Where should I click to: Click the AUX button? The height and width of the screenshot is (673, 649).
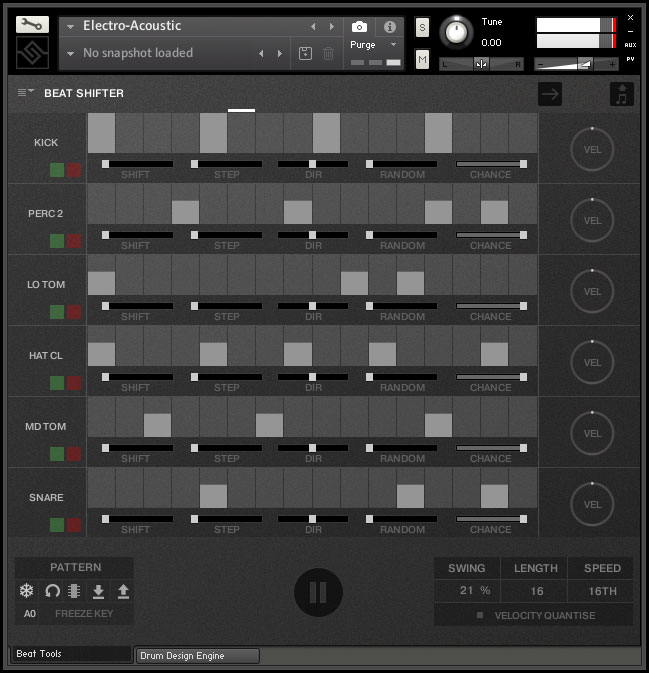(630, 45)
